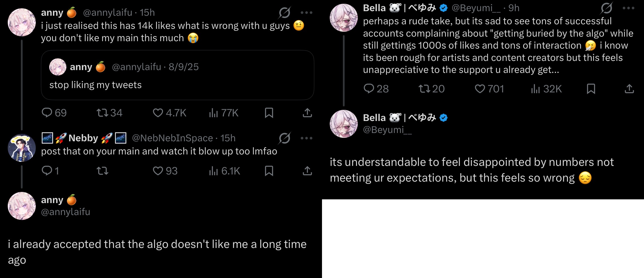Repost anny's tweet with 34 reposts

click(x=102, y=113)
